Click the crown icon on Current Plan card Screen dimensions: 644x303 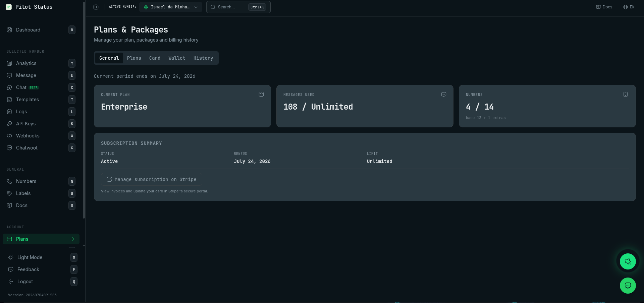(x=261, y=95)
